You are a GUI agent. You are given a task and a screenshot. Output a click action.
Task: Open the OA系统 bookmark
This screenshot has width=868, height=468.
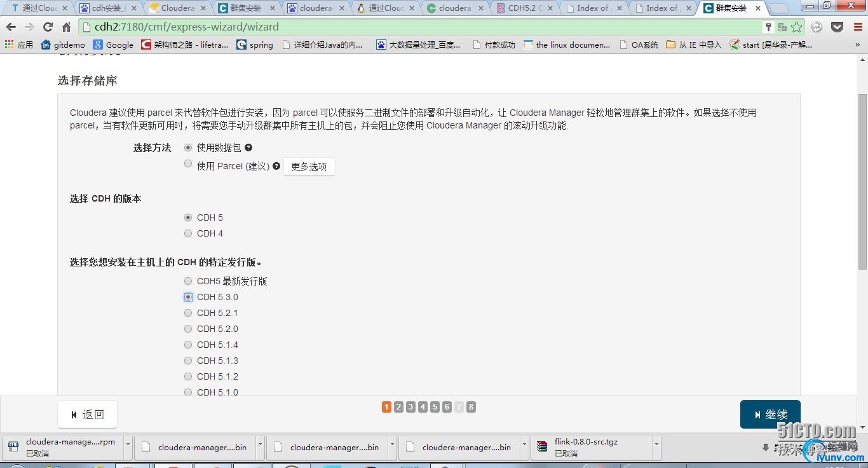click(x=639, y=45)
